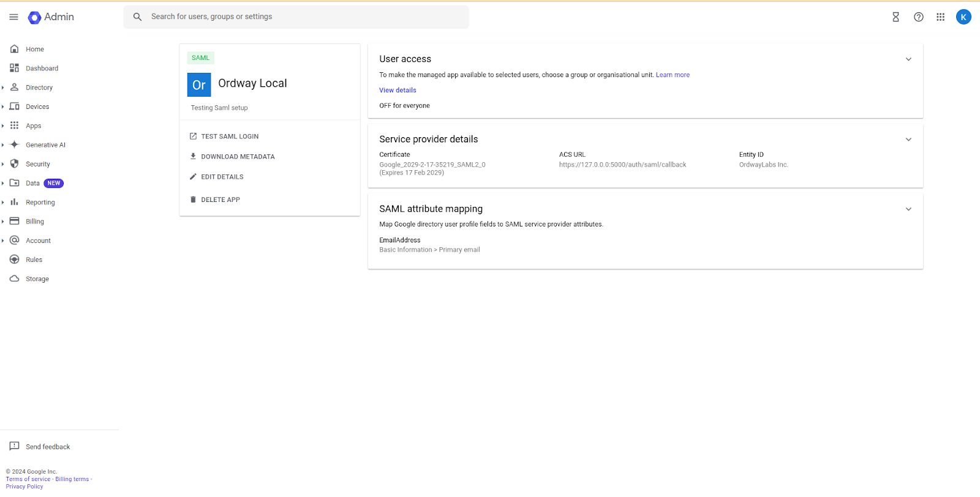Image resolution: width=980 pixels, height=497 pixels.
Task: Expand the Directory sidebar arrow
Action: [x=3, y=88]
